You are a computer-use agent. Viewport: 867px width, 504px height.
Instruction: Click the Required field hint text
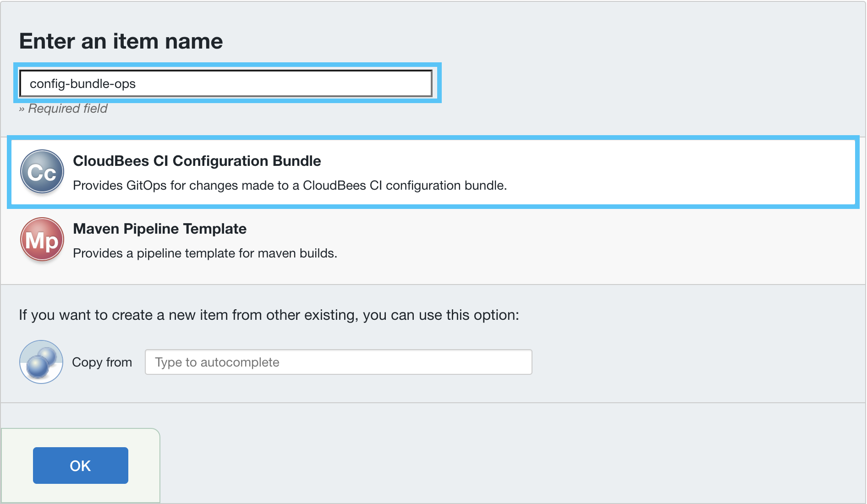tap(67, 109)
